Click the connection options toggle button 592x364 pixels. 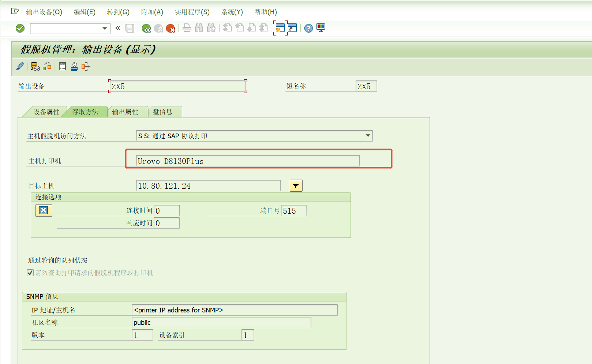click(x=44, y=210)
